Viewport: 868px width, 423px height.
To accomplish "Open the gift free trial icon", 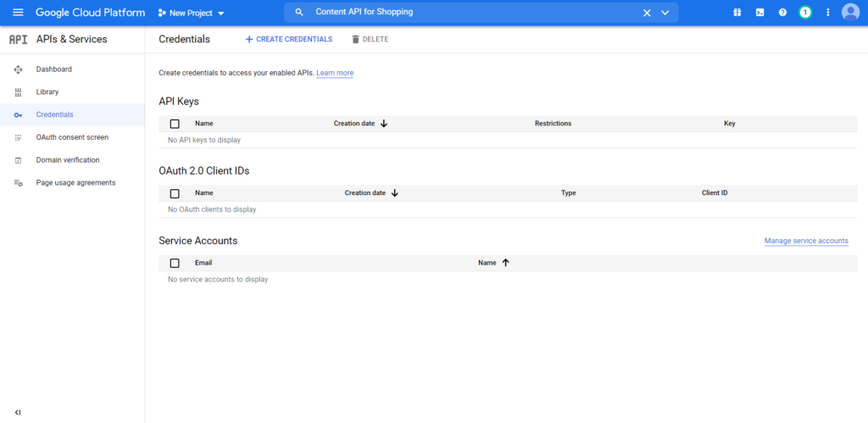I will point(737,12).
